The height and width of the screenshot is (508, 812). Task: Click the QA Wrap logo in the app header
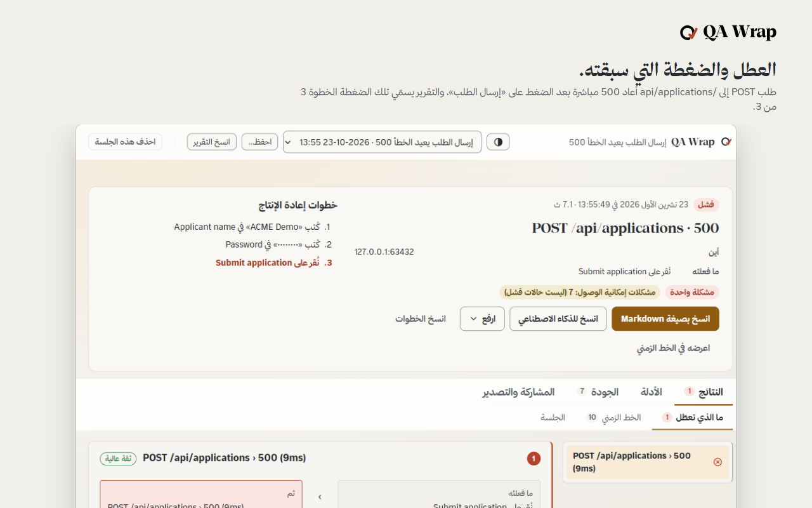702,142
